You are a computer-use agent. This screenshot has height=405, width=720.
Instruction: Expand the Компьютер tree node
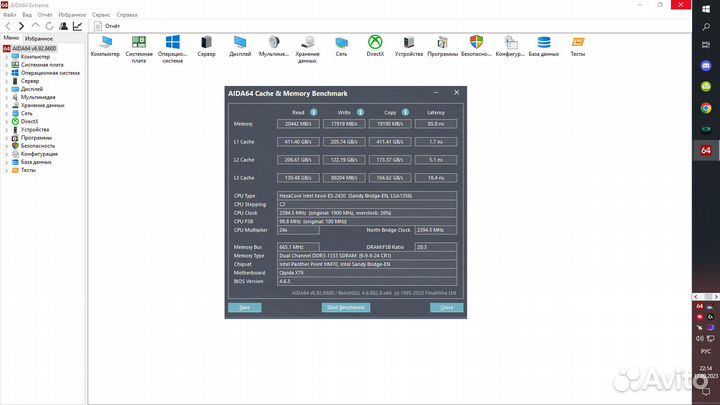(x=6, y=57)
